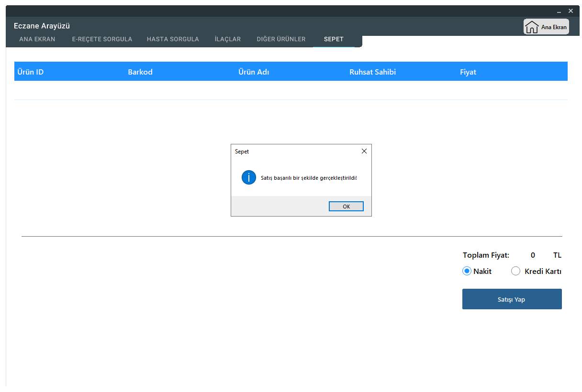Open the İLAÇLAR tab

(x=228, y=39)
